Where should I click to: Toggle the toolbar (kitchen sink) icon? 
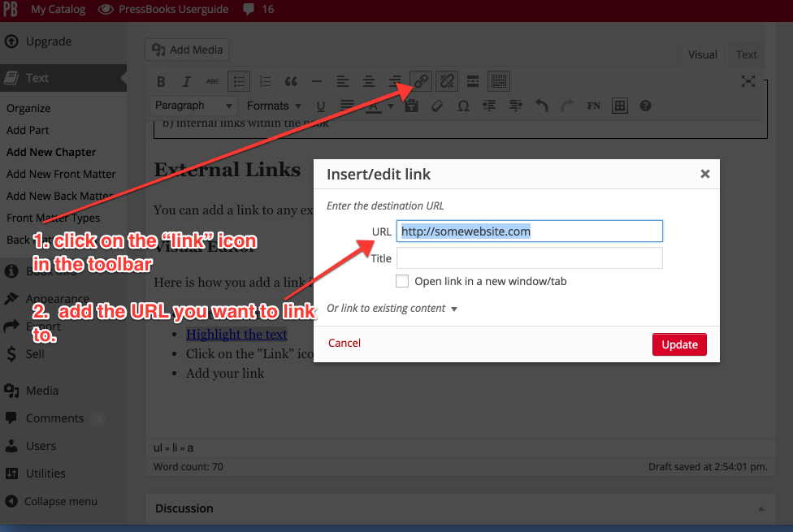(x=499, y=81)
